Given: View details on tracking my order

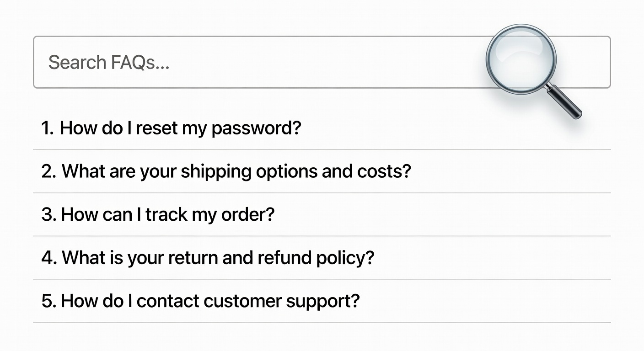Looking at the screenshot, I should coord(158,214).
